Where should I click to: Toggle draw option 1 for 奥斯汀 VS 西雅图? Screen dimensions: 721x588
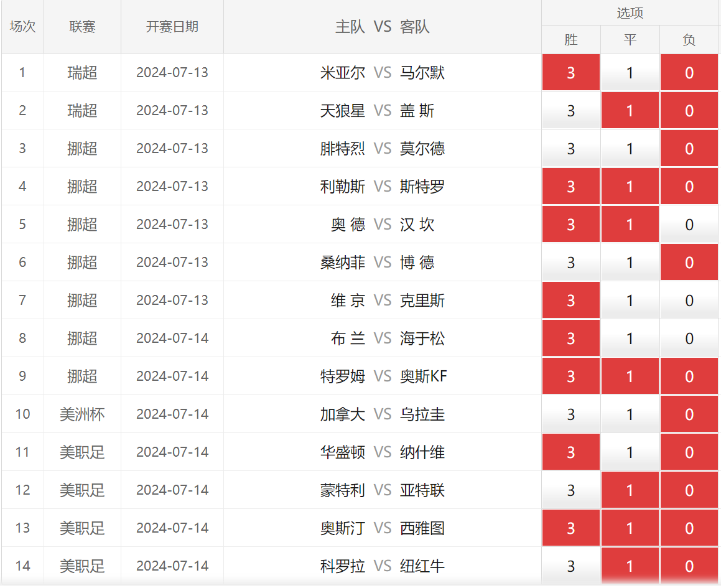[x=630, y=528]
